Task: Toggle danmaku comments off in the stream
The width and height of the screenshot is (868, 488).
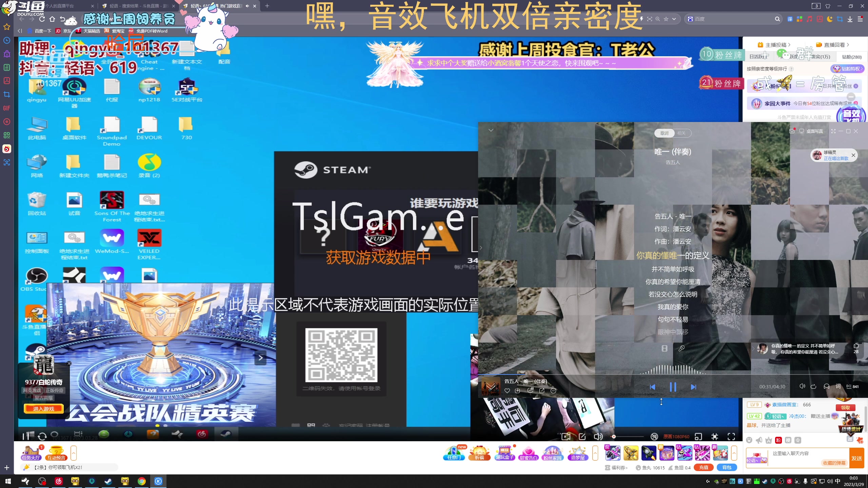Action: [654, 436]
